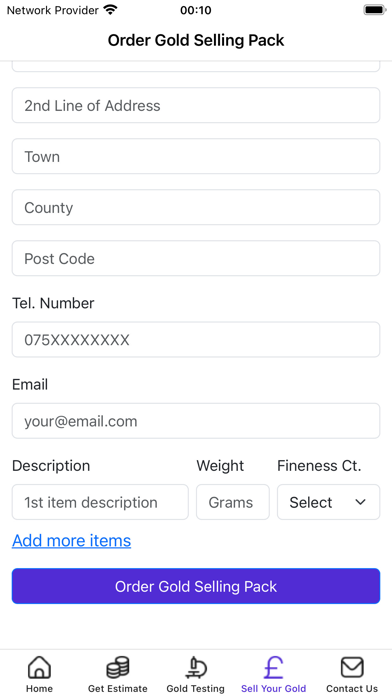
Task: Tap the Weight Grams input field
Action: (233, 502)
